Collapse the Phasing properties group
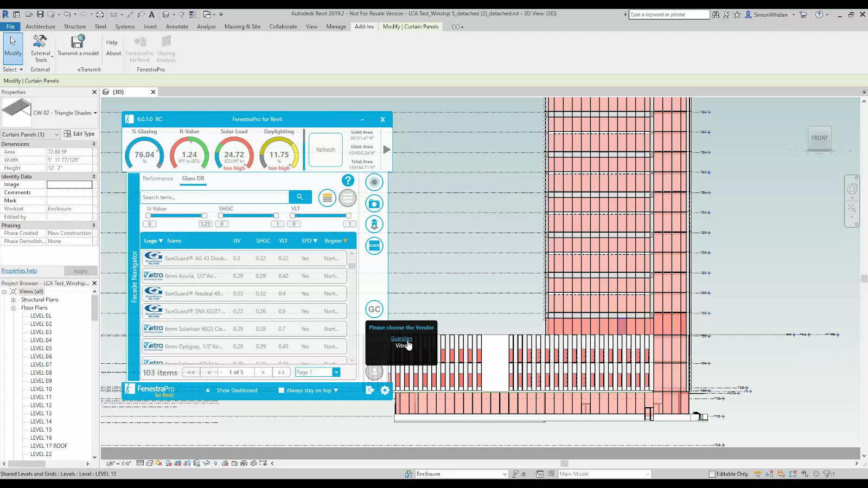 point(93,226)
